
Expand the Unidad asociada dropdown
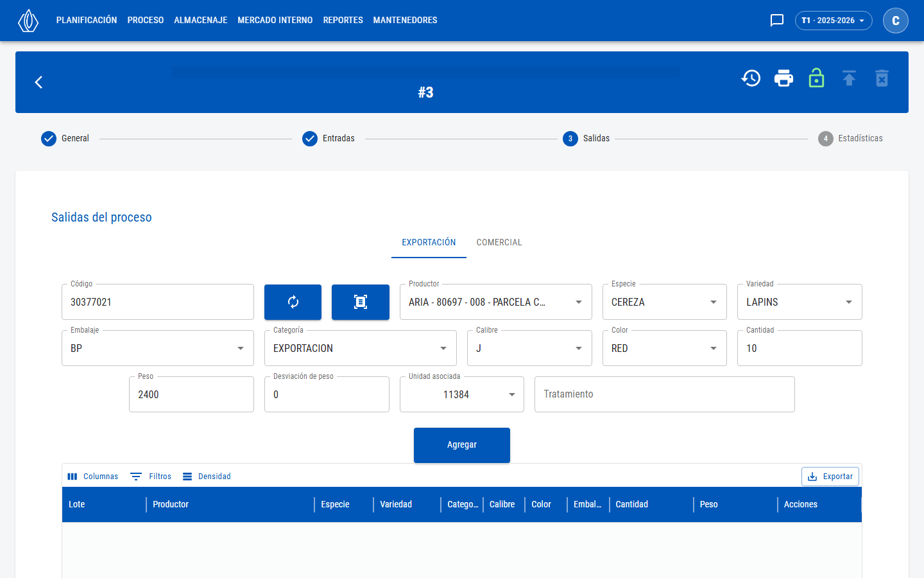[462, 394]
